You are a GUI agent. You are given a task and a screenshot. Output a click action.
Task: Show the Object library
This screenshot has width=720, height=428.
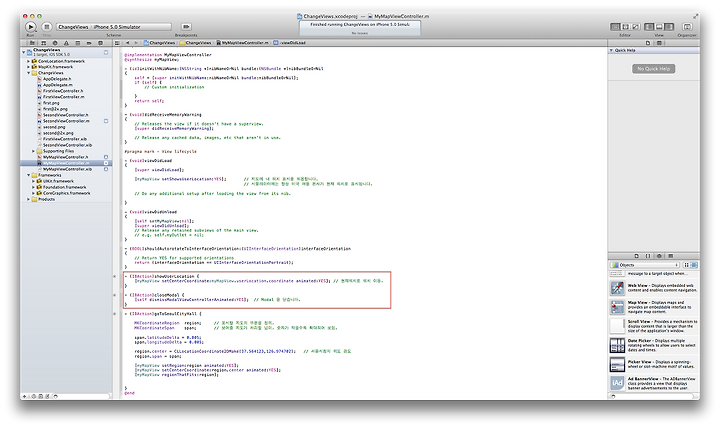pyautogui.click(x=659, y=256)
